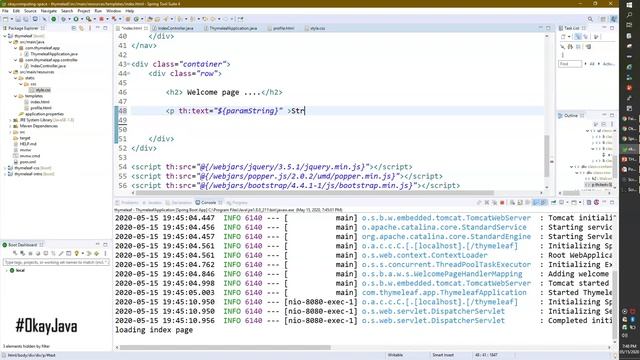Open IndexController.java in Package Explorer
Screen dimensions: 640x360
point(48,66)
